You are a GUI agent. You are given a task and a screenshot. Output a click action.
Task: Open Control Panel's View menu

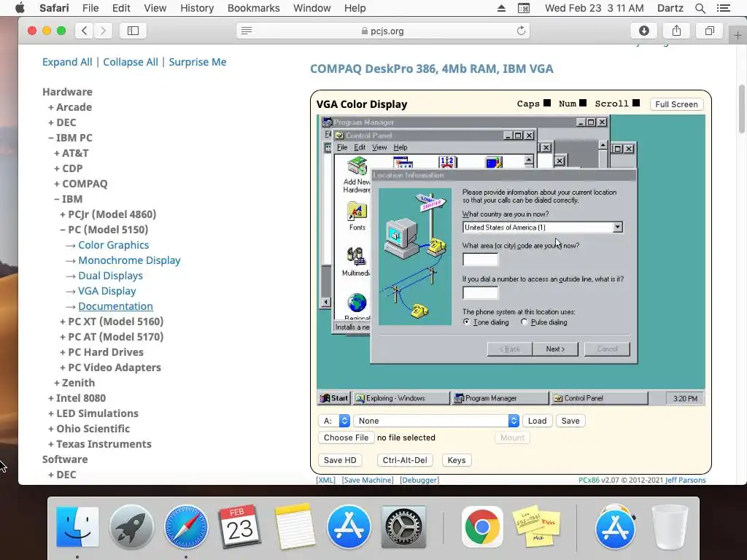click(x=379, y=147)
